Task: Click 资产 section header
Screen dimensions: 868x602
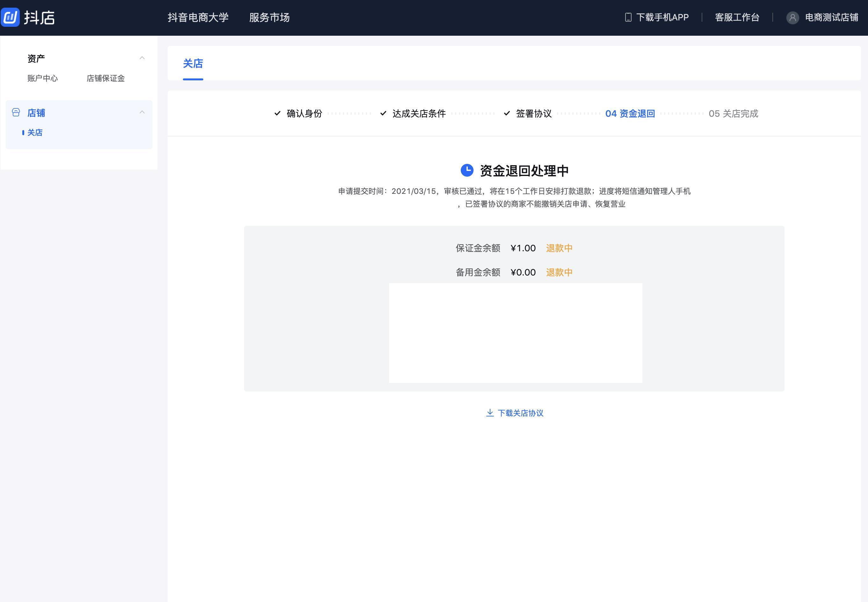Action: 36,58
